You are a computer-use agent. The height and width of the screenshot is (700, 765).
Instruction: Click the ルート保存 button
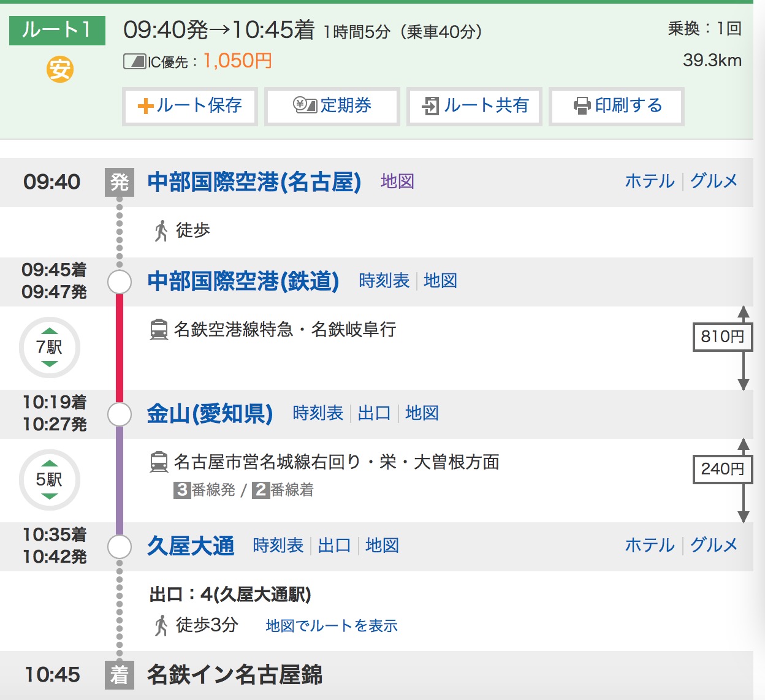click(x=189, y=106)
